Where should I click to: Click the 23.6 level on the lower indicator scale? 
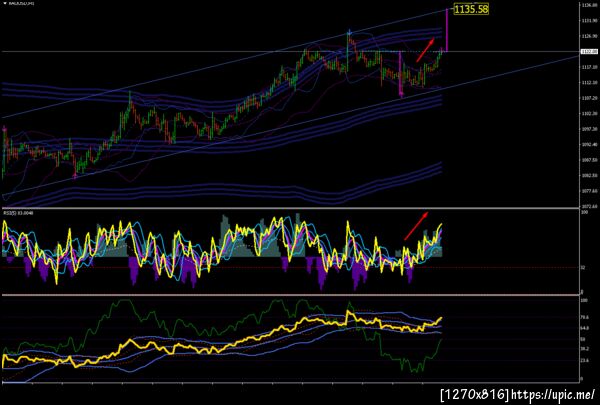click(x=584, y=360)
